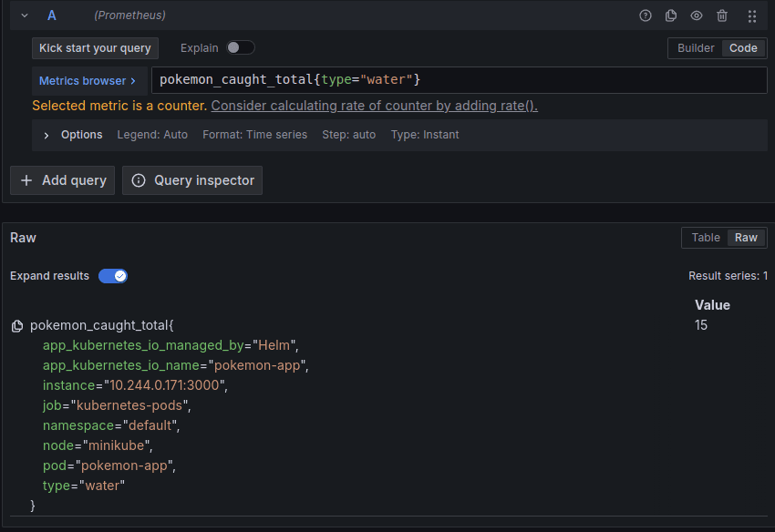The image size is (775, 532).
Task: Switch results to Raw view
Action: pos(746,238)
